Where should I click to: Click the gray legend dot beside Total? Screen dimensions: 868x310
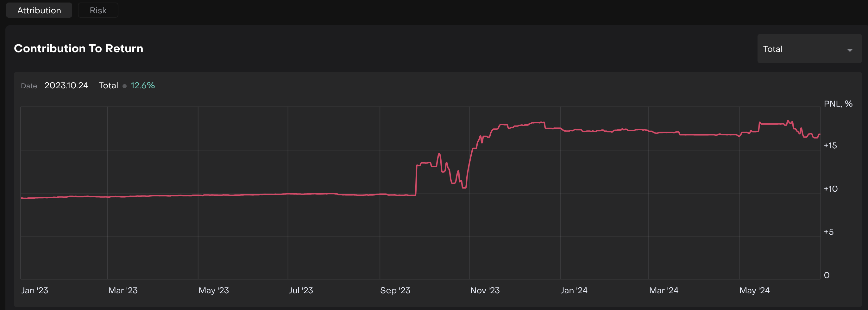pos(124,86)
